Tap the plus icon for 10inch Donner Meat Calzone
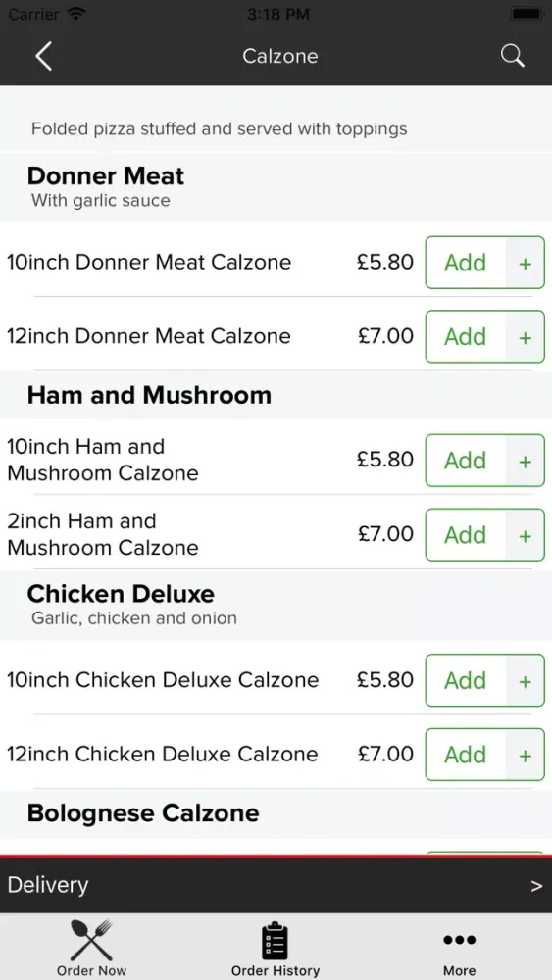The height and width of the screenshot is (980, 552). point(526,263)
